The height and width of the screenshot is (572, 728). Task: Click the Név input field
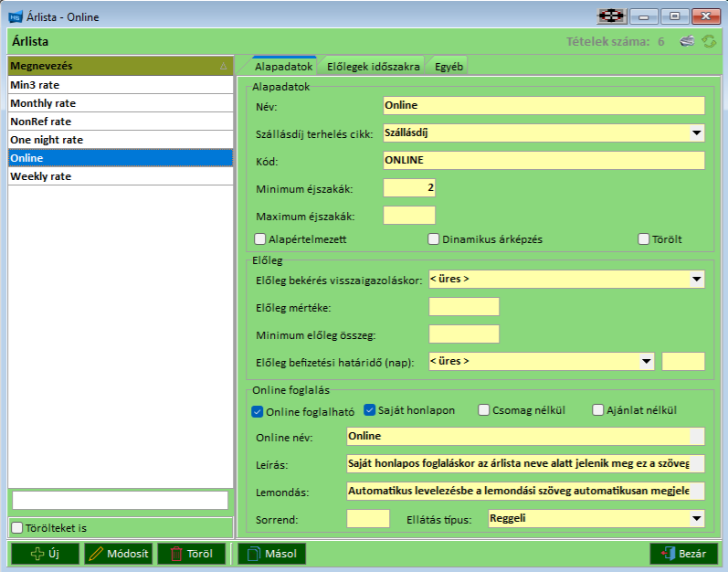click(543, 106)
